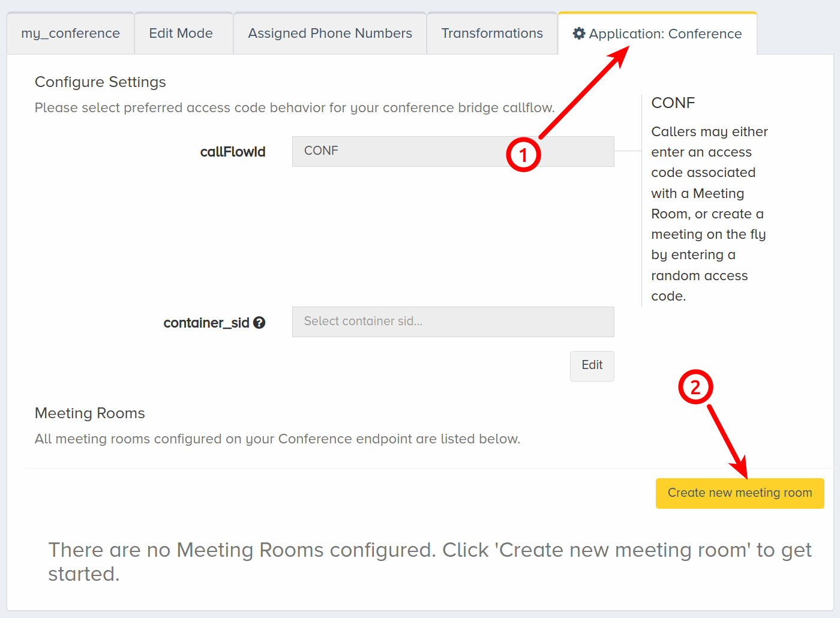Click the red annotation circle numbered 1

(x=523, y=154)
